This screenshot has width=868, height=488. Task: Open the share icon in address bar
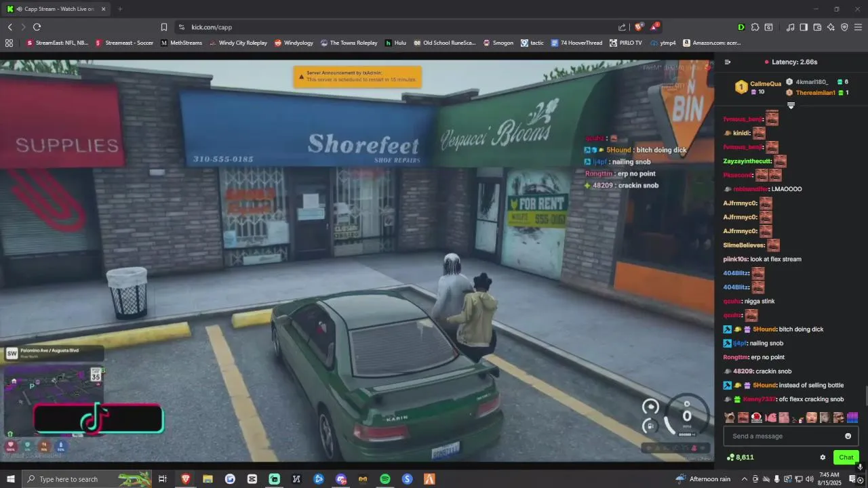(622, 27)
